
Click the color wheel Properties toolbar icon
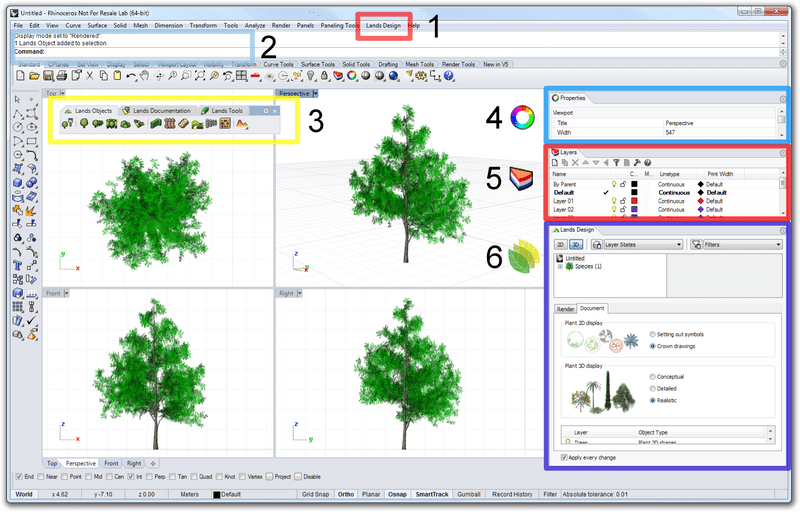(352, 76)
